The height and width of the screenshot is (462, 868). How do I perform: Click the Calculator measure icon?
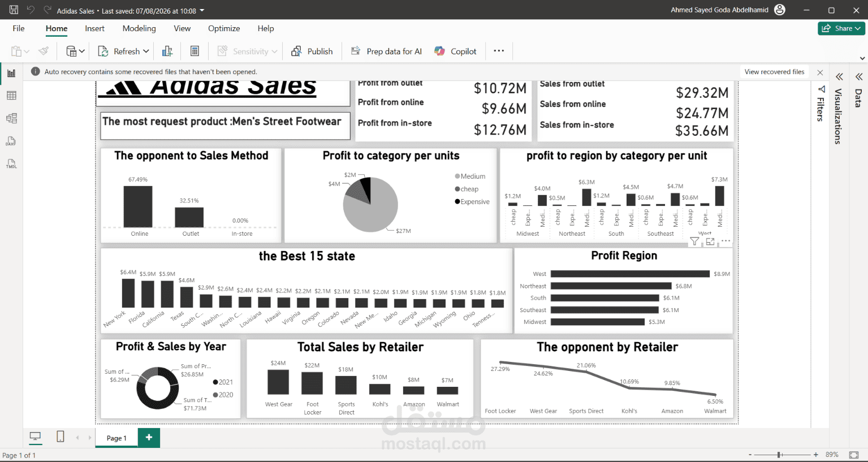click(195, 51)
